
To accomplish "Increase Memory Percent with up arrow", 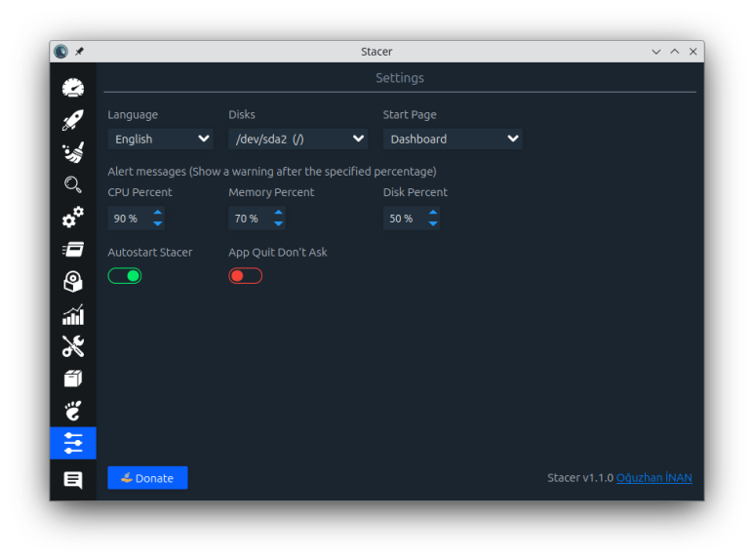I will [278, 212].
